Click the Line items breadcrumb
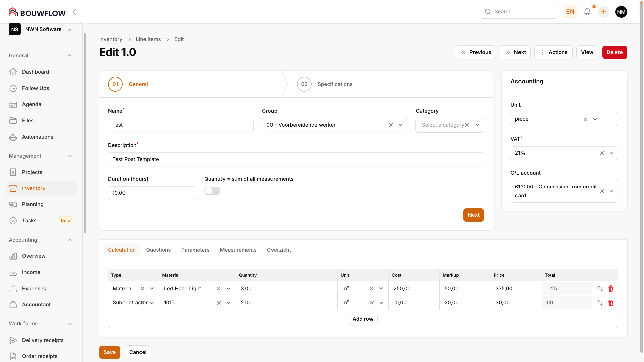This screenshot has height=362, width=644. [148, 39]
